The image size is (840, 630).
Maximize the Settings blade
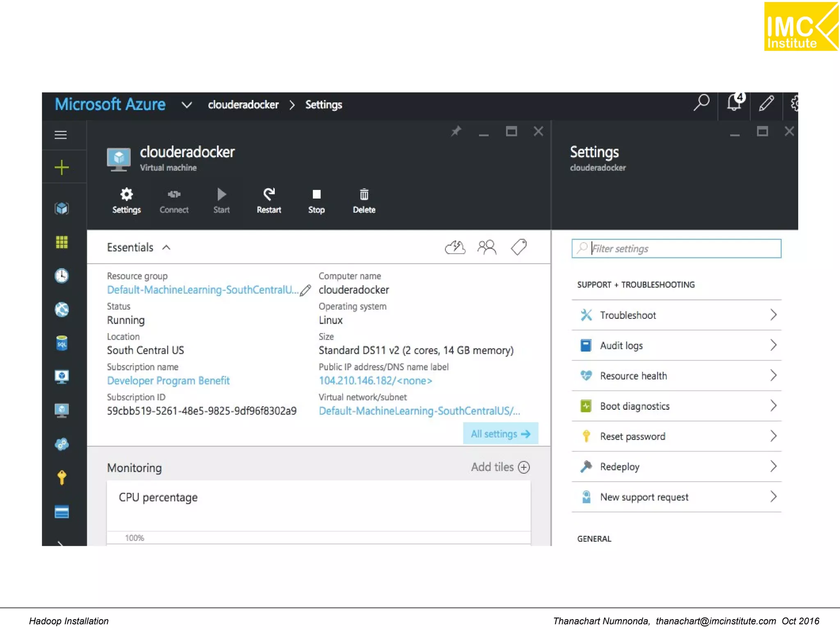coord(762,132)
